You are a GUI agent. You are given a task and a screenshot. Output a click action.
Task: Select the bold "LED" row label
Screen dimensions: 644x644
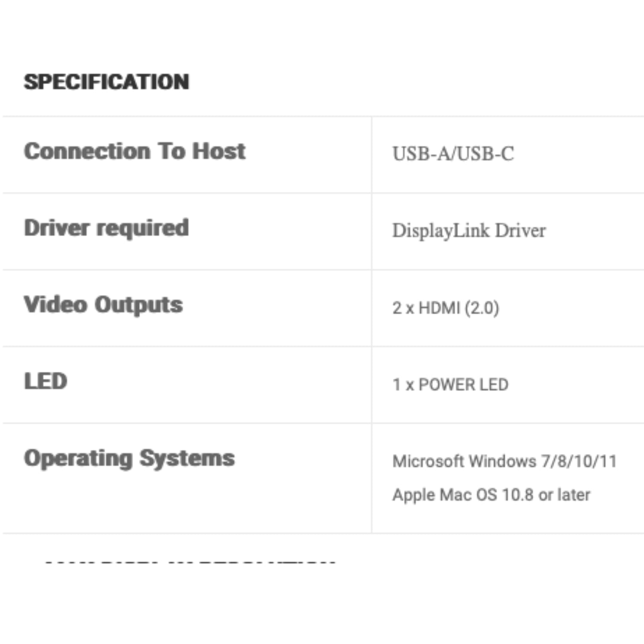[x=46, y=381]
